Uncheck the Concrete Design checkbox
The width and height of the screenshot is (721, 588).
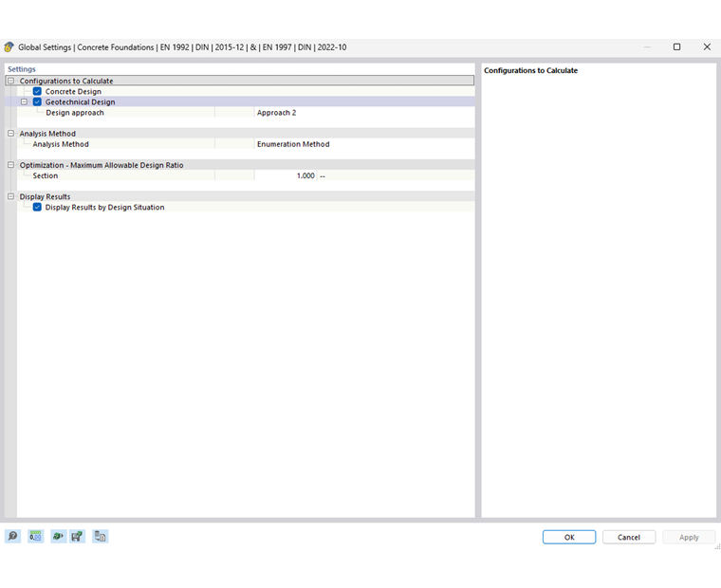37,91
